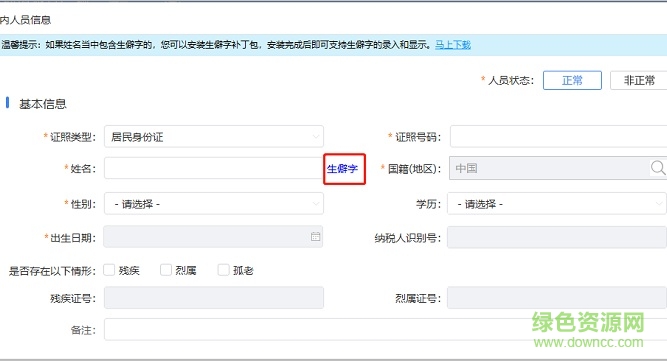Open the 证照类型 dropdown
The height and width of the screenshot is (361, 667).
click(214, 136)
